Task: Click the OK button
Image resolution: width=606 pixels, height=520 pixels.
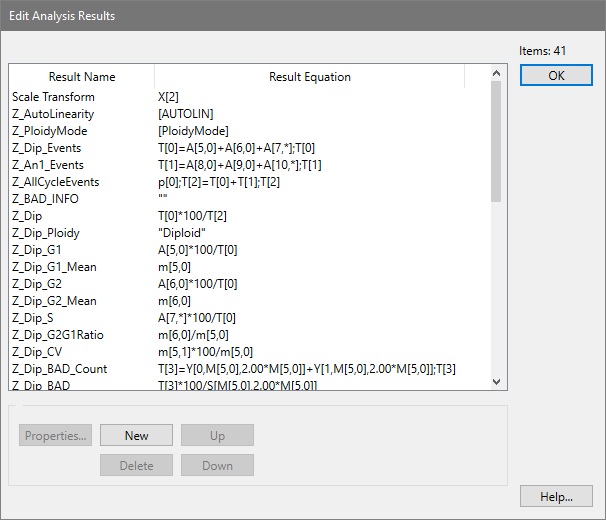Action: point(556,76)
